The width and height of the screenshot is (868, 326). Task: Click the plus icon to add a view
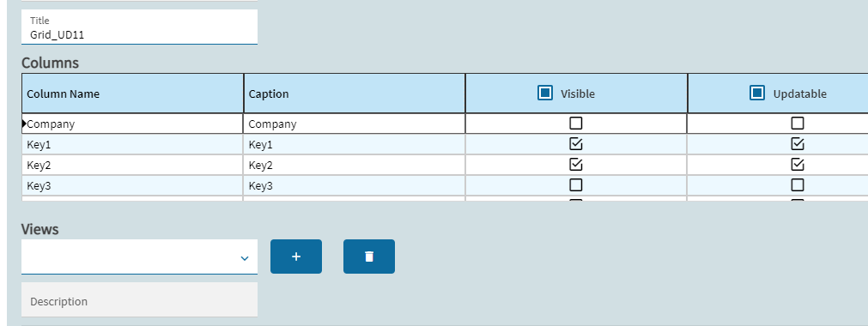tap(295, 257)
